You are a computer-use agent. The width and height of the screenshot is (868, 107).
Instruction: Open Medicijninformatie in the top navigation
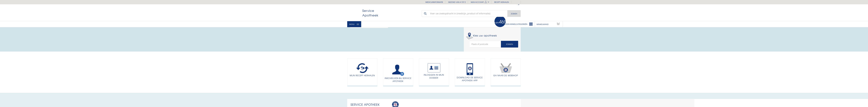pos(434,2)
